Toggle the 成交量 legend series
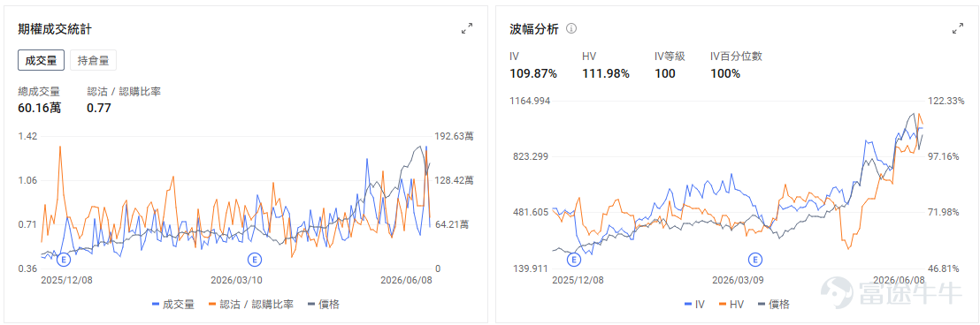980x325 pixels. point(173,305)
